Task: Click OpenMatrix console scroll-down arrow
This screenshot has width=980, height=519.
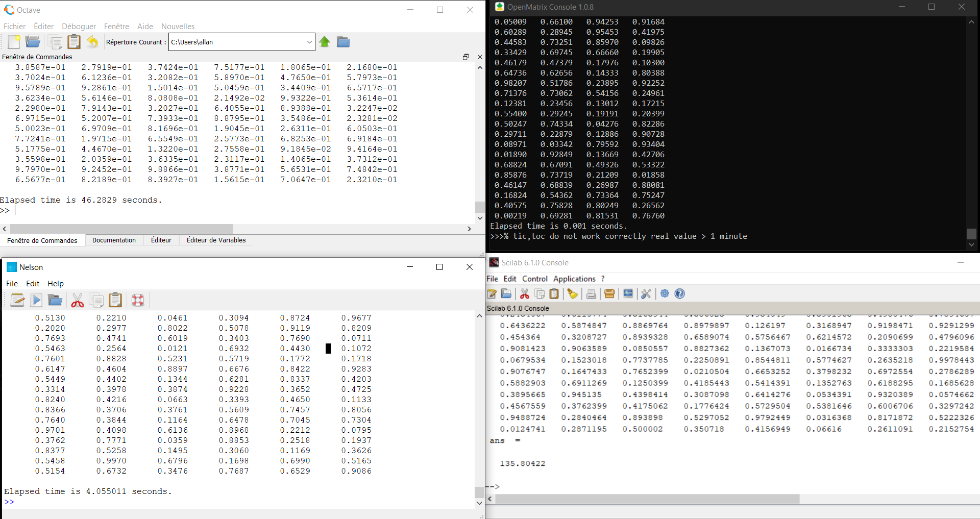Action: pos(971,244)
